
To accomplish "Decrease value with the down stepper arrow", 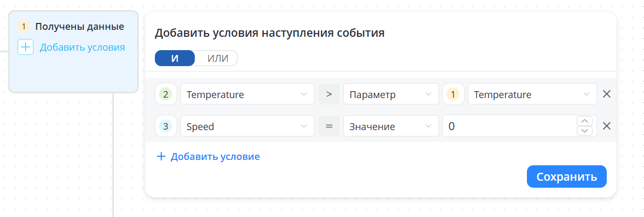I will click(x=585, y=131).
